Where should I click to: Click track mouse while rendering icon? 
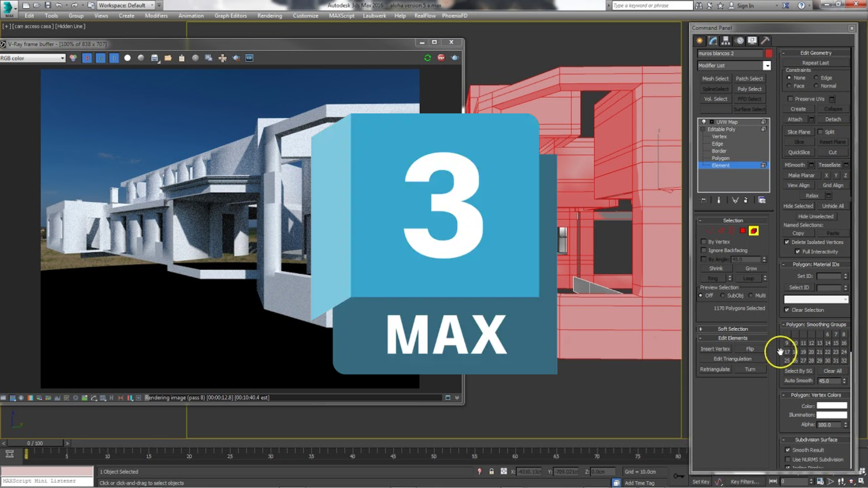(222, 58)
